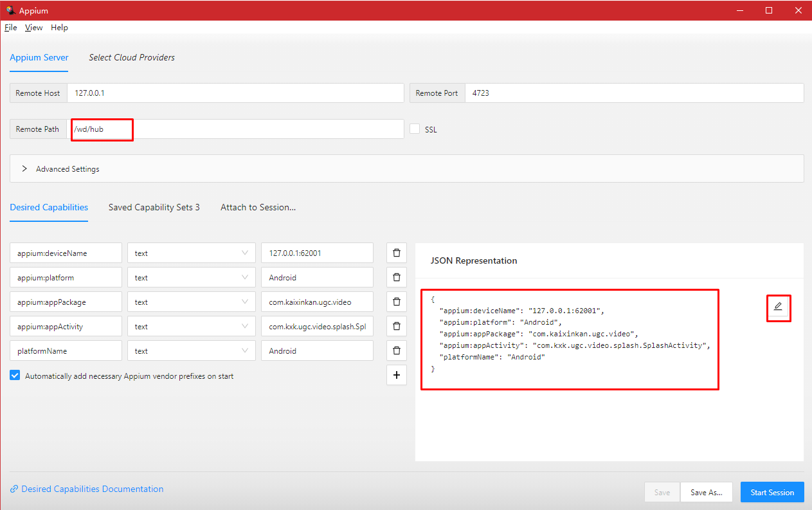Click the Appium app logo in title bar

pos(10,10)
